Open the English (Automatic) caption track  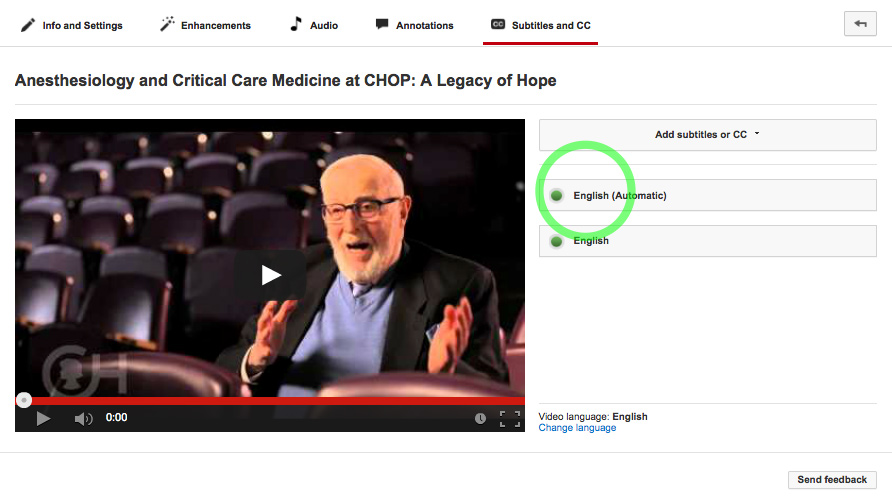pos(708,195)
